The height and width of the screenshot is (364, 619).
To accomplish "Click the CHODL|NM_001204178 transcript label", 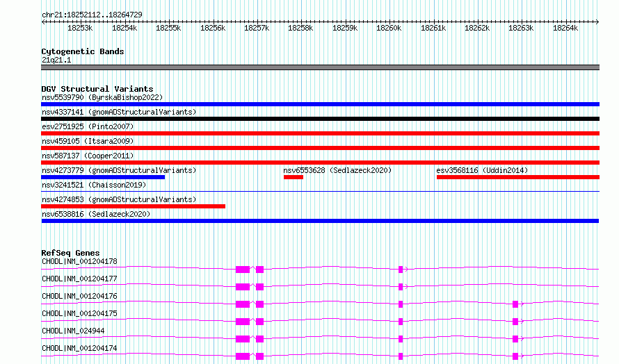I will (x=79, y=261).
